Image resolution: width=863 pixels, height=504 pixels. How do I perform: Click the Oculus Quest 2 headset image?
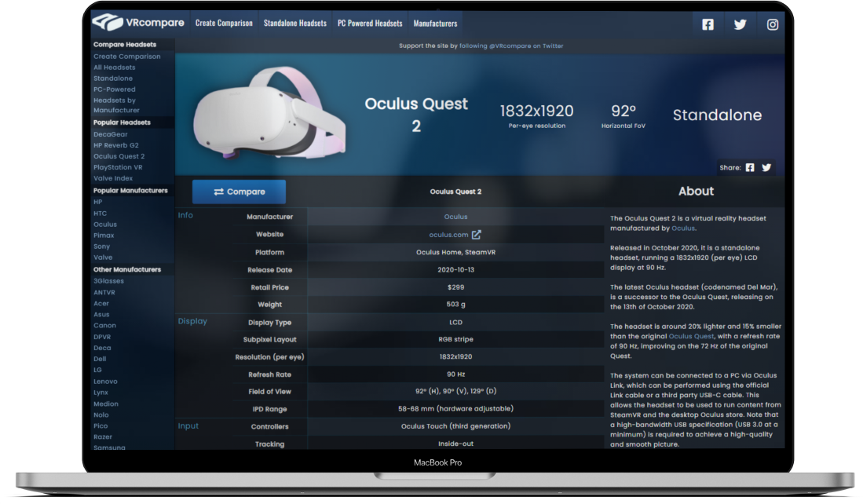(269, 113)
